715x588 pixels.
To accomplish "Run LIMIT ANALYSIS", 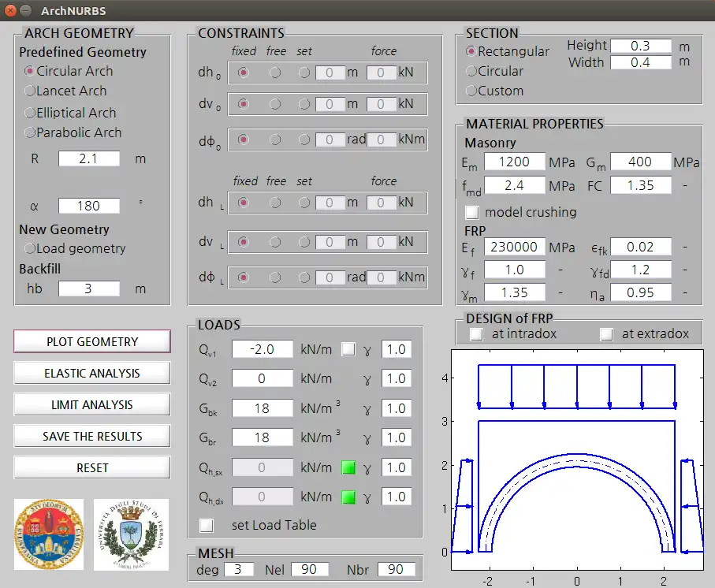I will (x=91, y=404).
